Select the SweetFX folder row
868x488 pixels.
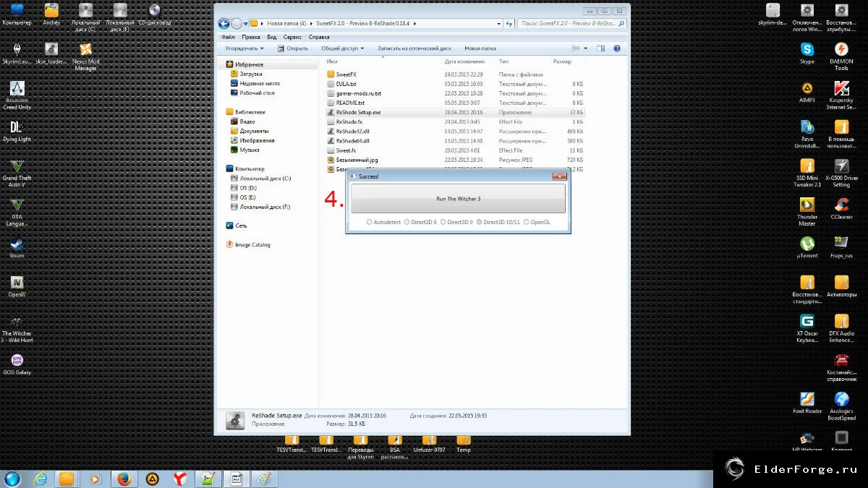point(455,74)
